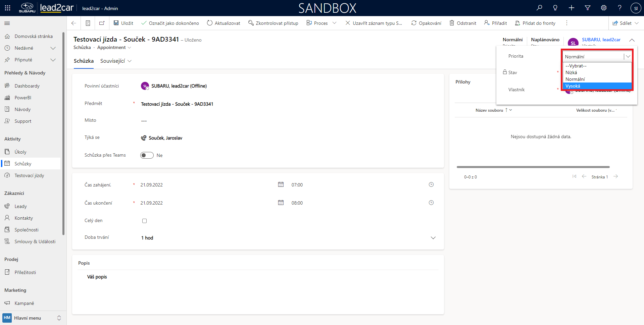Screen dimensions: 644x325
Task: Click the search magnifier icon in header
Action: click(x=539, y=8)
